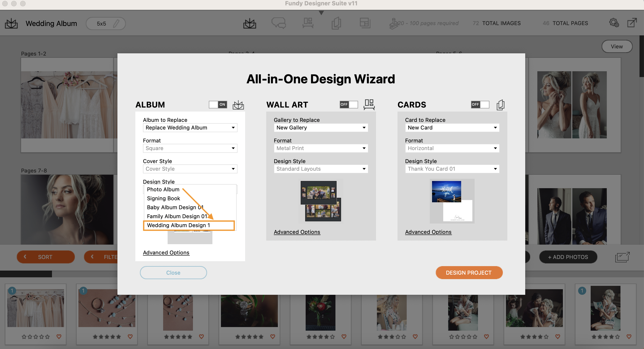
Task: Click the 5x5 size field
Action: (106, 24)
